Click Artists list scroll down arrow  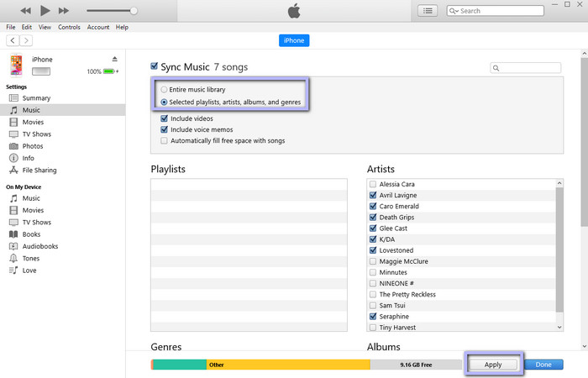559,327
